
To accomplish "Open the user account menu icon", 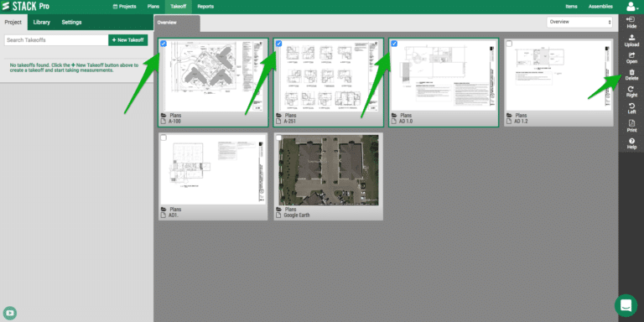I will 631,7.
